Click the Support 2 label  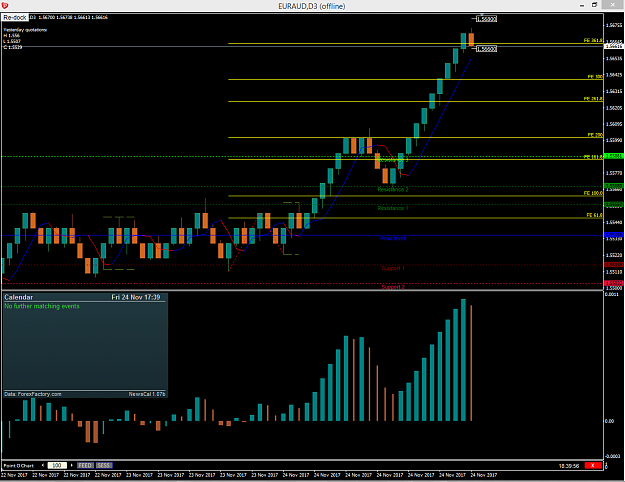point(393,287)
